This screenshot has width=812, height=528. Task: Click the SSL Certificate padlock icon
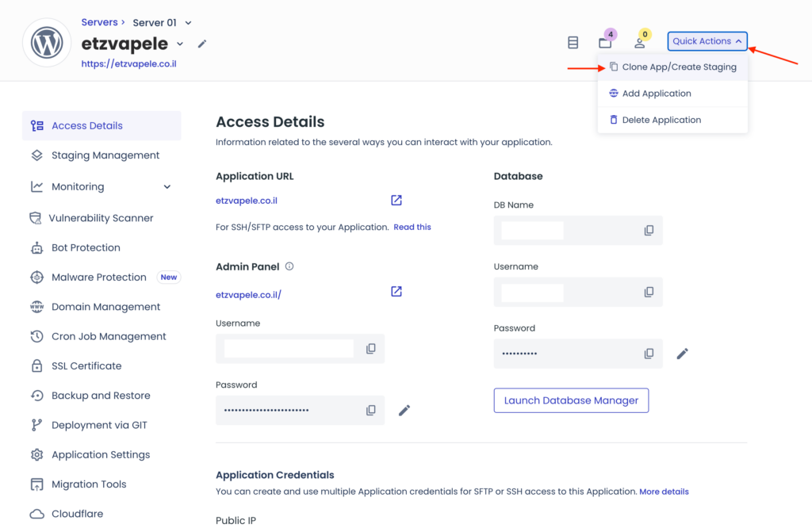pyautogui.click(x=36, y=365)
